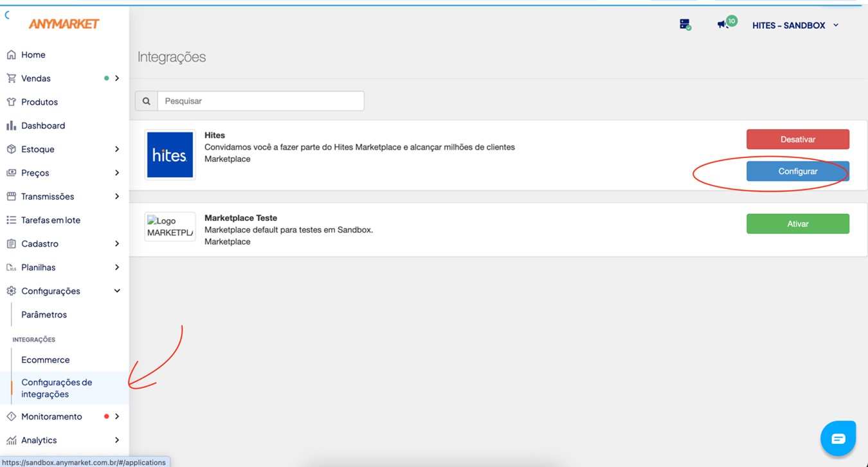The height and width of the screenshot is (467, 868).
Task: Expand the Cadastro submenu chevron
Action: pyautogui.click(x=117, y=243)
